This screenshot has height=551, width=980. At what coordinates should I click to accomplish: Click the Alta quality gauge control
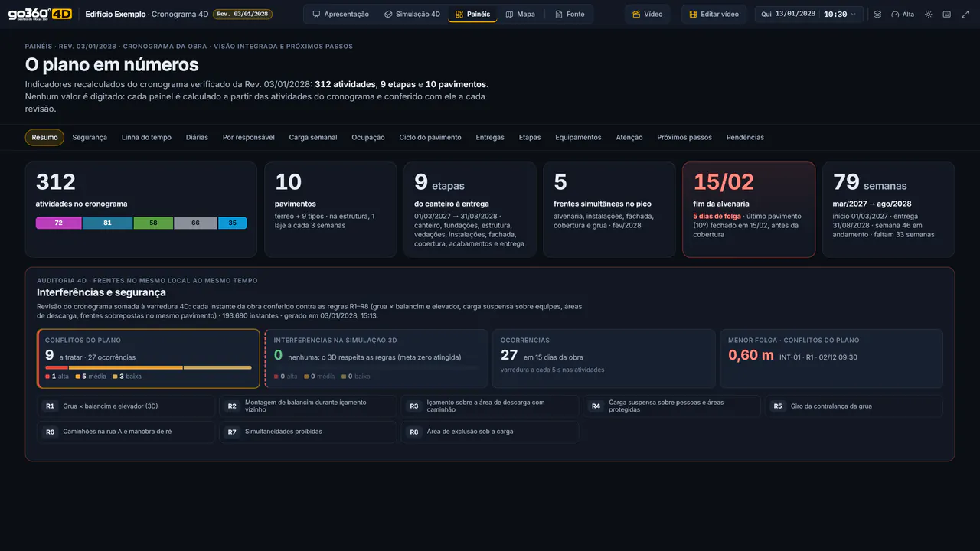click(903, 15)
